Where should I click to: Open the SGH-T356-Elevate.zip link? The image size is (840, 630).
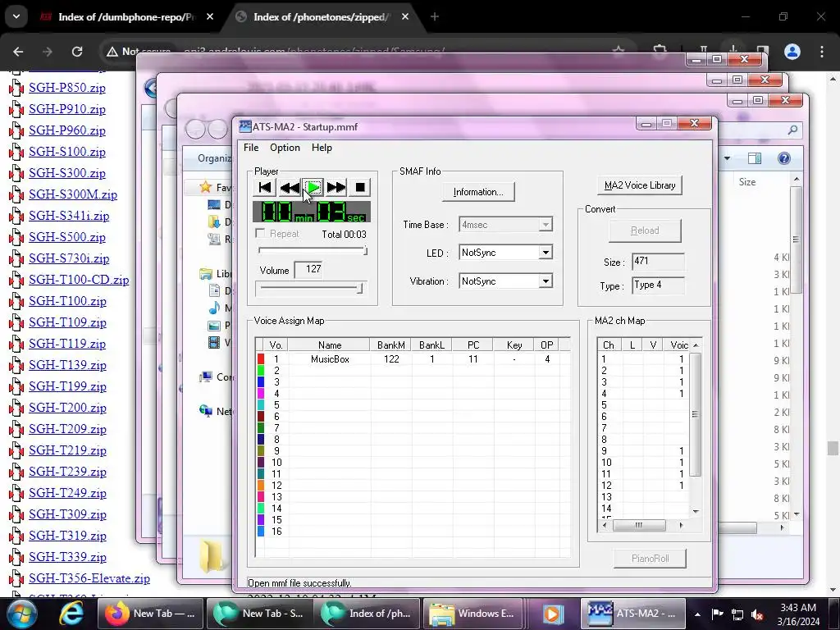tap(89, 578)
